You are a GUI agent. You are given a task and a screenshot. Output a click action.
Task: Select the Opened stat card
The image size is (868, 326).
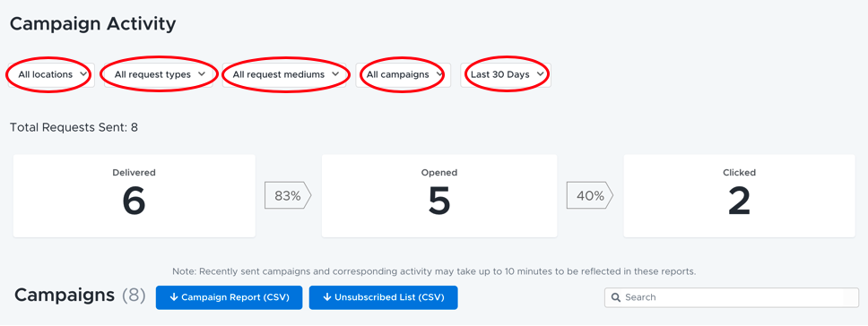(439, 196)
